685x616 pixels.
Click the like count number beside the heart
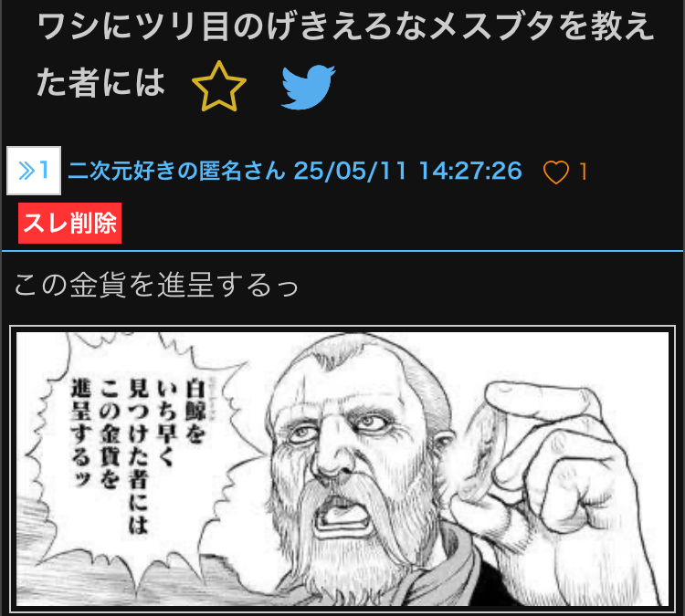[x=583, y=172]
